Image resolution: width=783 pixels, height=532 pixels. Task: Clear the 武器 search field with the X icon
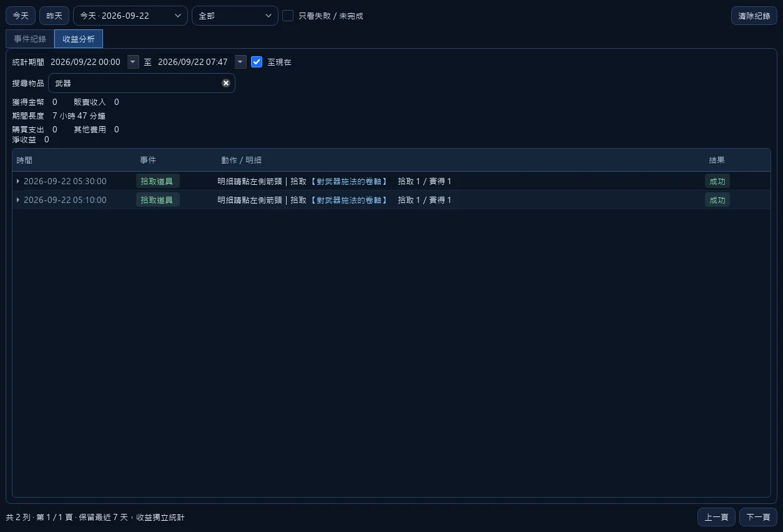[226, 83]
